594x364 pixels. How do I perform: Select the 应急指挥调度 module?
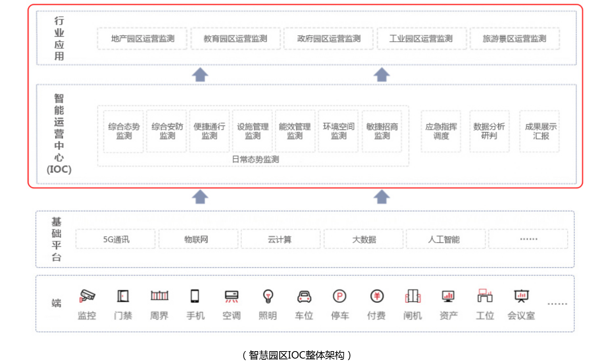(441, 131)
